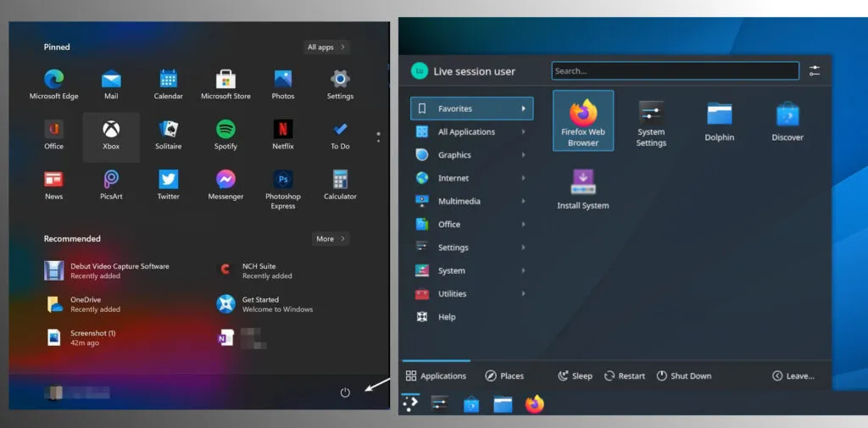Viewport: 868px width, 428px height.
Task: Launch the Xbox app
Action: click(111, 137)
